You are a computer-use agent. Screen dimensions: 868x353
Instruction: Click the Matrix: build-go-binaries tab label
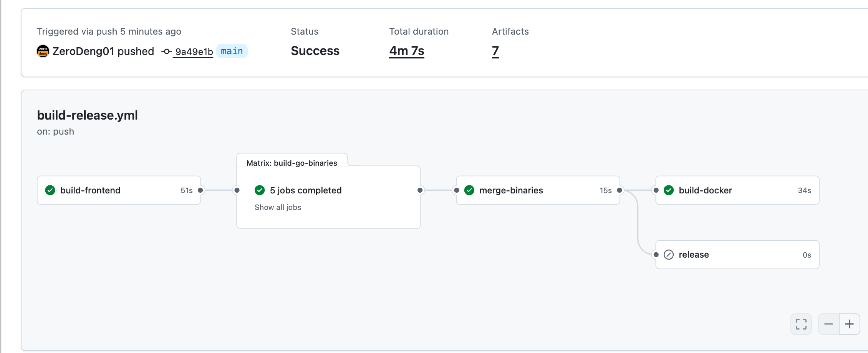[292, 163]
